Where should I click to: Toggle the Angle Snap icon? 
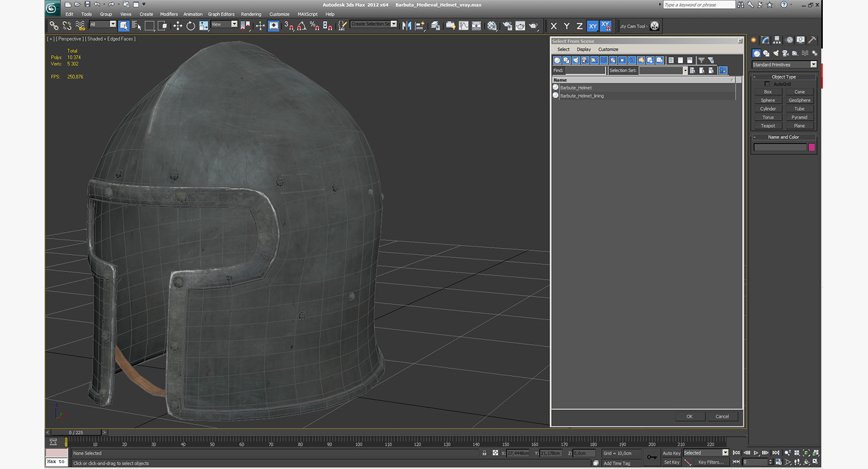(x=301, y=26)
